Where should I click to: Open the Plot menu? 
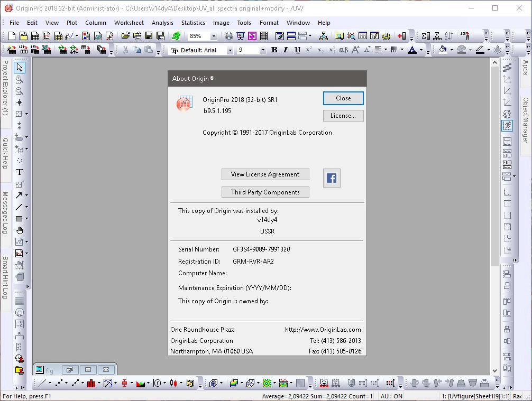[72, 23]
